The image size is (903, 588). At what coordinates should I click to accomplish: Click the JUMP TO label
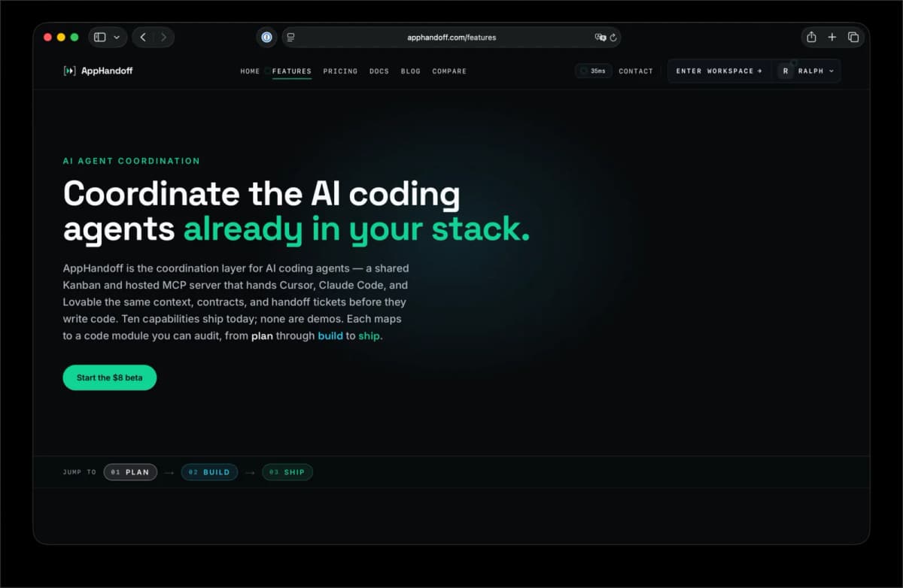(x=80, y=472)
